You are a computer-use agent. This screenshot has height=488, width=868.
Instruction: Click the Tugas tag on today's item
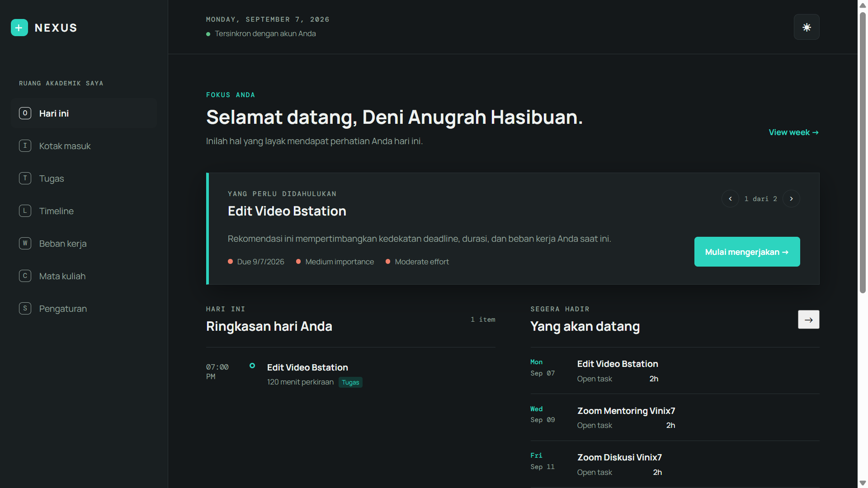pos(350,382)
